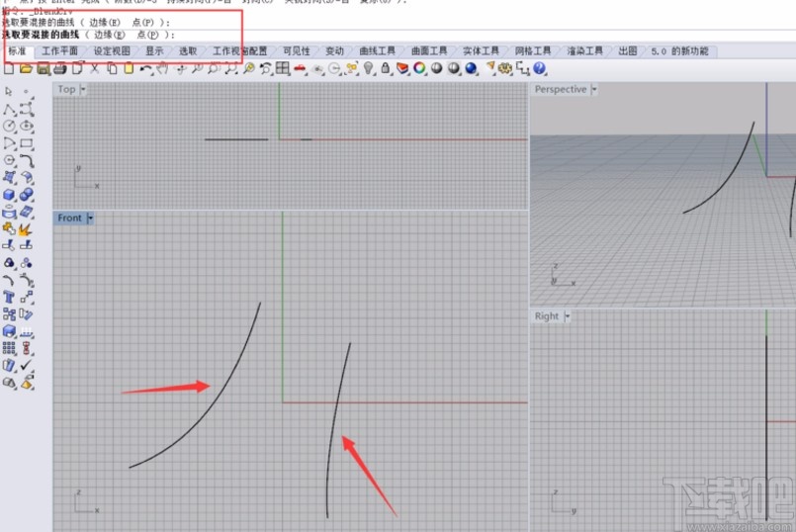This screenshot has height=532, width=796.
Task: Create a new file from the standard toolbar
Action: (x=9, y=68)
